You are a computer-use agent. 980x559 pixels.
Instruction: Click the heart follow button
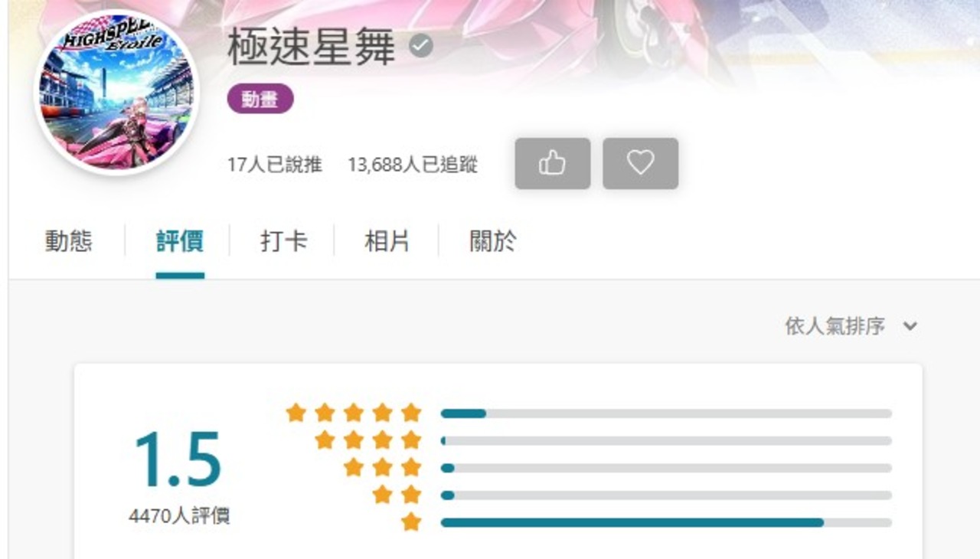(x=640, y=163)
